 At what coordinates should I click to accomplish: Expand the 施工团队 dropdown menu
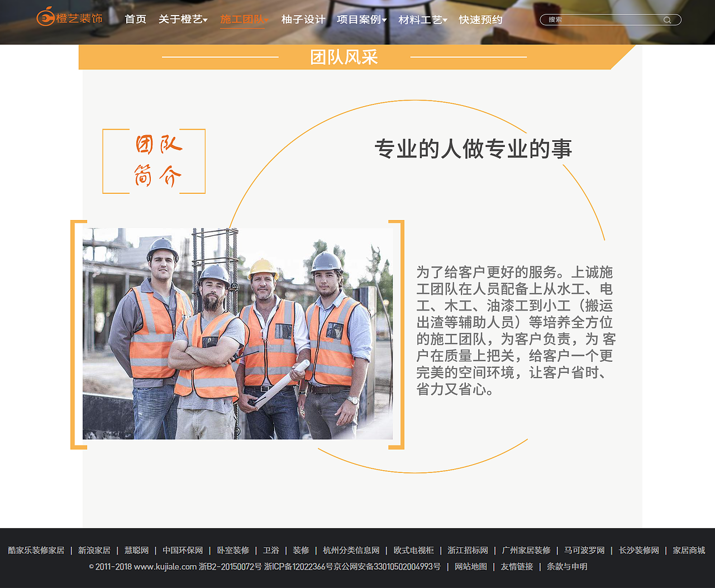tap(242, 19)
